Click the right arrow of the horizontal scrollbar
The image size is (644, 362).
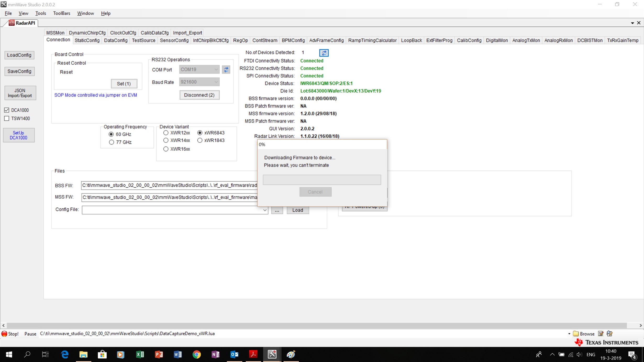point(641,325)
